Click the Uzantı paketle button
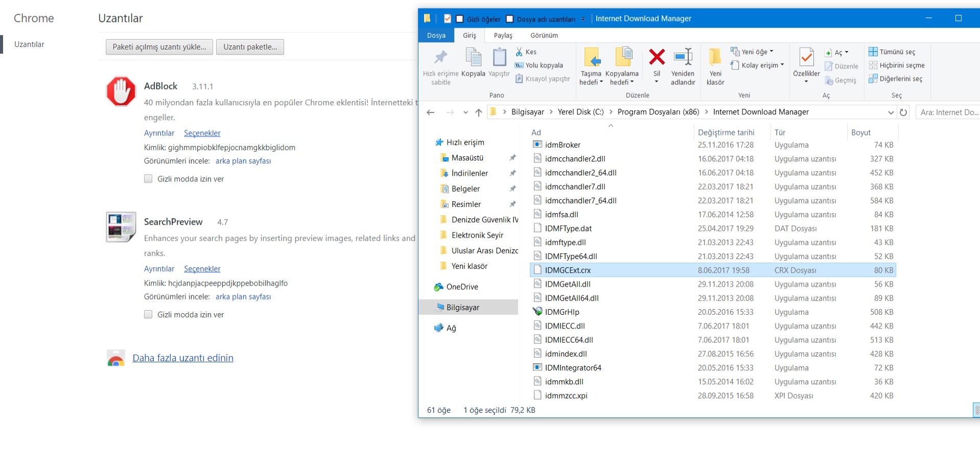 250,47
